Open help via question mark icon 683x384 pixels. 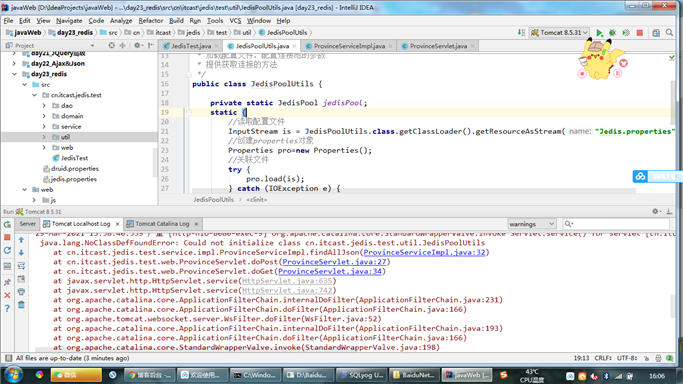[x=7, y=308]
